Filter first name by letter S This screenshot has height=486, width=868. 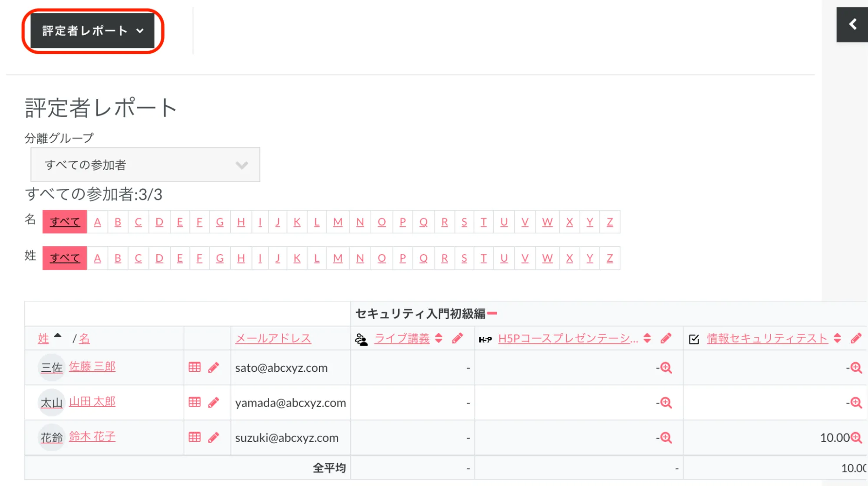pyautogui.click(x=464, y=222)
